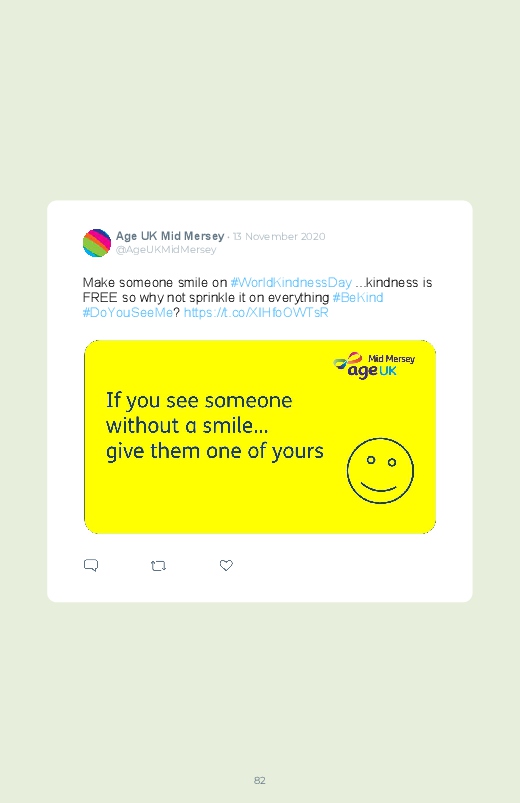Click the 13 November 2020 date
This screenshot has width=520, height=803.
(x=279, y=237)
